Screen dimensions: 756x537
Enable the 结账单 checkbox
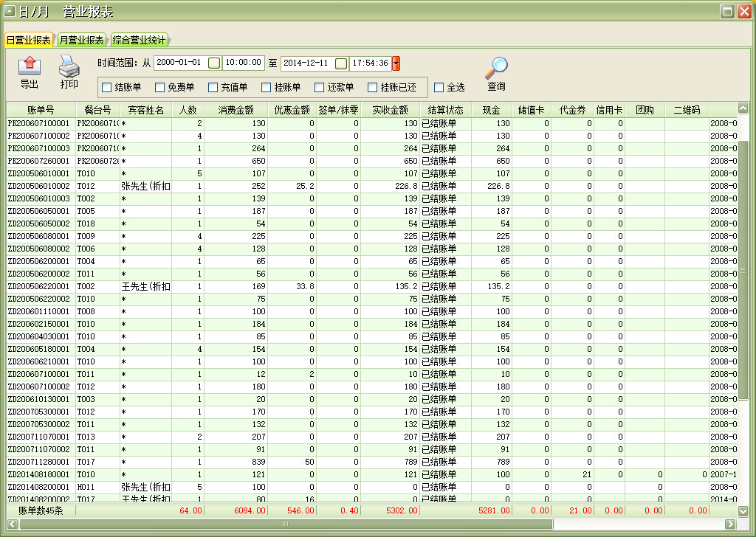coord(106,88)
